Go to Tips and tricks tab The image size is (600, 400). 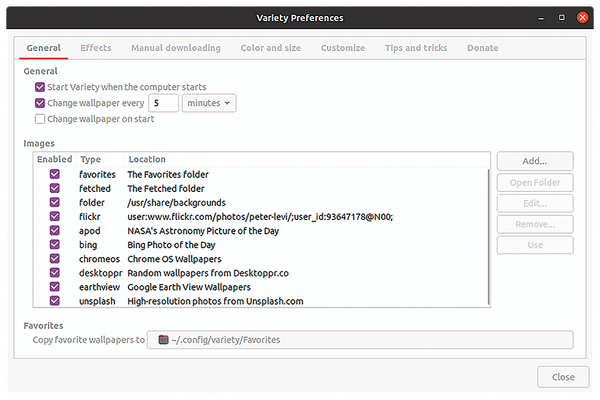coord(416,48)
